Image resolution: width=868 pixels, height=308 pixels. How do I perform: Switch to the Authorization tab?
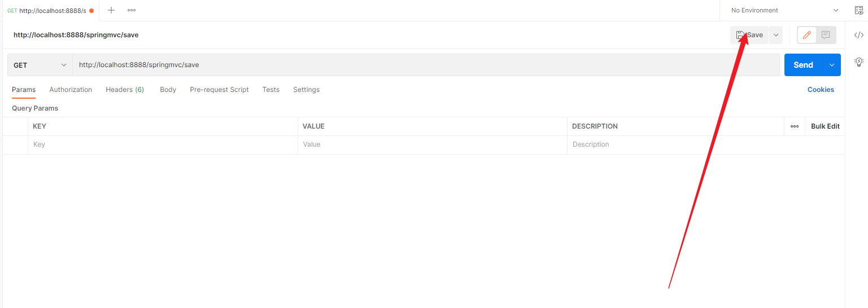(71, 90)
